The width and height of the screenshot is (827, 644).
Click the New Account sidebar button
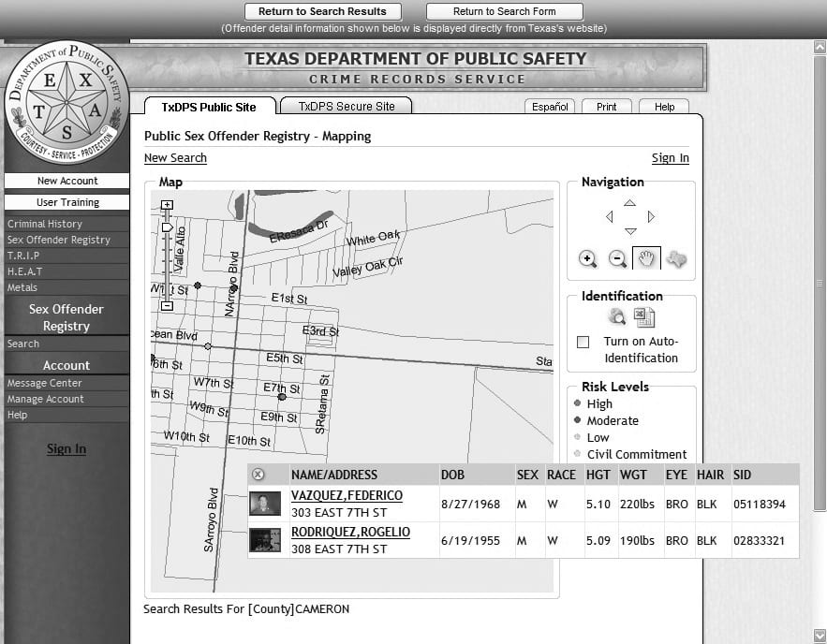(67, 181)
